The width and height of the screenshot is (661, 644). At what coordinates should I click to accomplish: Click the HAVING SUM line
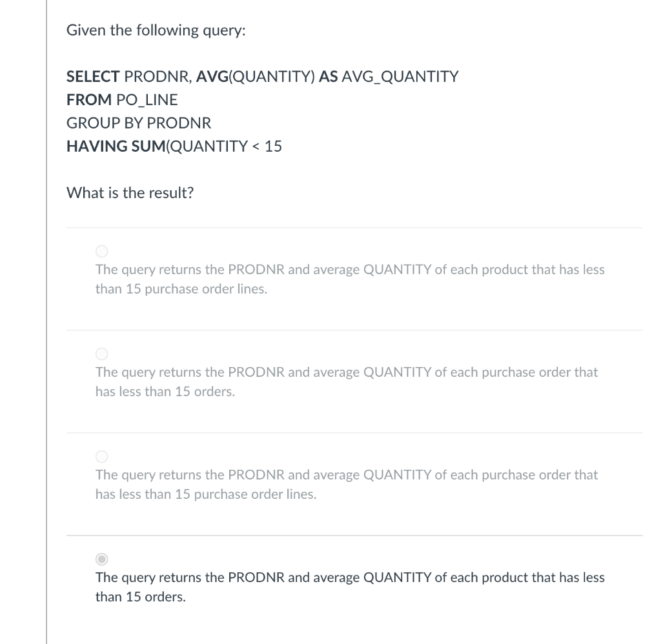tap(174, 146)
